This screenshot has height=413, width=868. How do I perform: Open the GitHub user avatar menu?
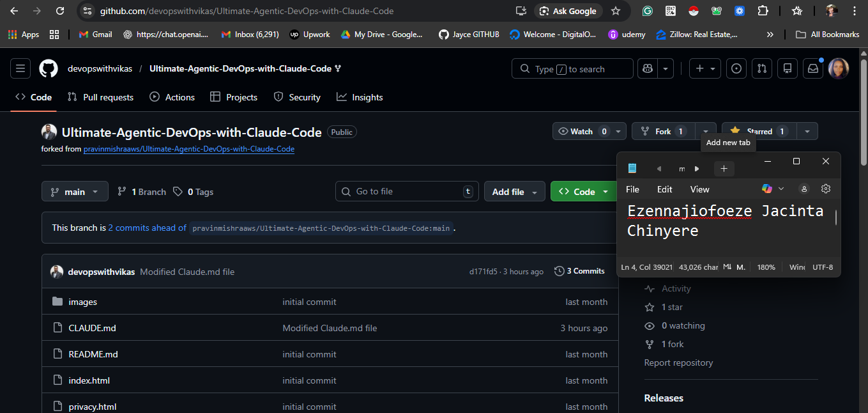pos(839,68)
